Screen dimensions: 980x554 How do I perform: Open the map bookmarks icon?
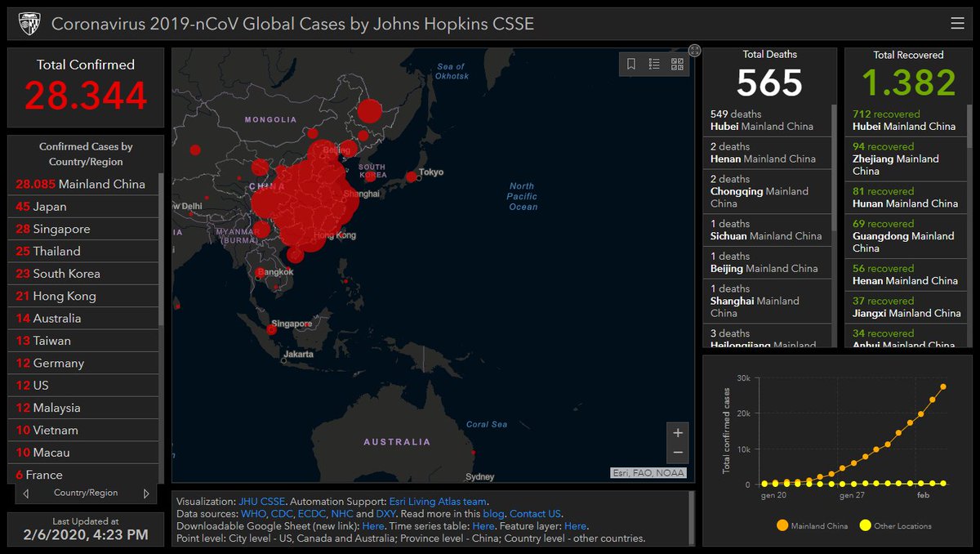[631, 64]
